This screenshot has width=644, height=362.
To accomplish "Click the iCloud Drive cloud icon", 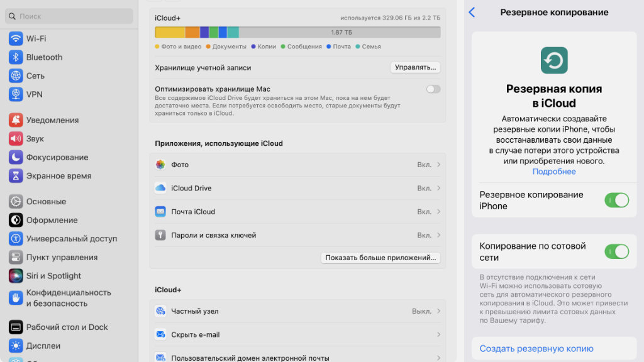I will (x=160, y=188).
